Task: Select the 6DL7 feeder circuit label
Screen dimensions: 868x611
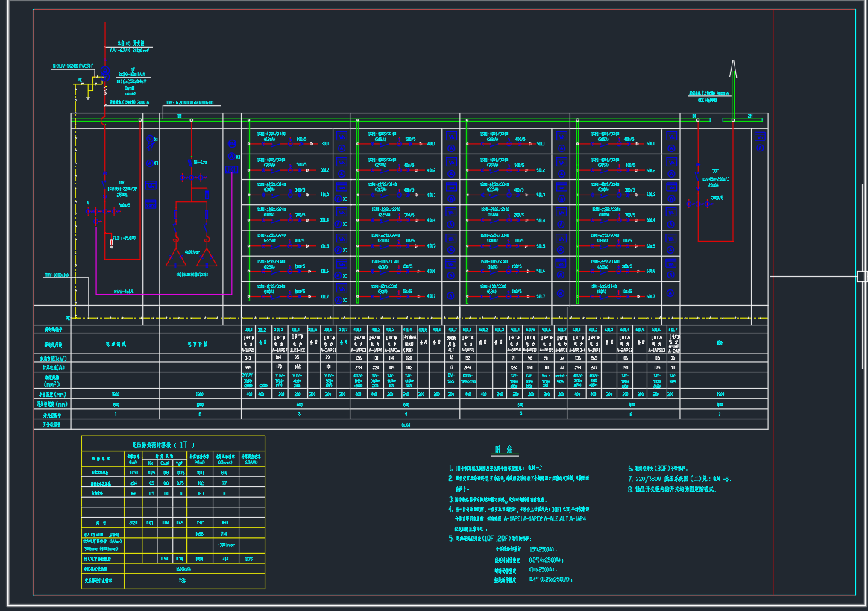Action: 650,296
